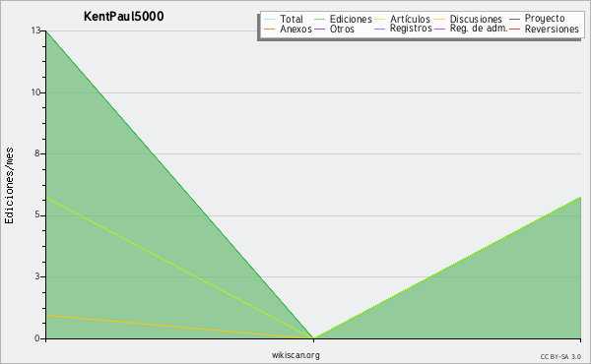
Task: Click the y-axis value 3
Action: point(37,276)
